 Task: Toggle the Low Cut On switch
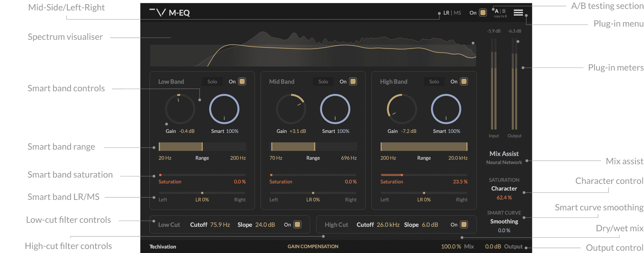coord(297,224)
